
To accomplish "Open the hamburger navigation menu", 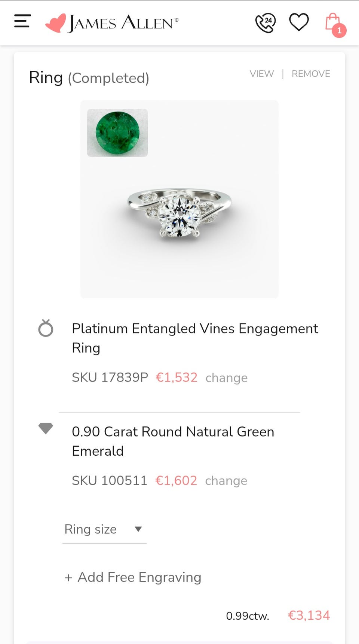I will pos(22,21).
